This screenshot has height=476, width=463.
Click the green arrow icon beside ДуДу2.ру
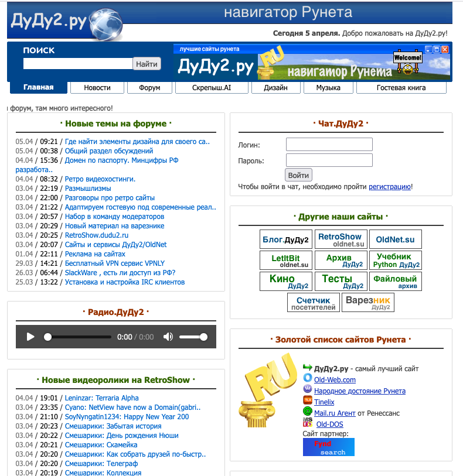pos(308,368)
